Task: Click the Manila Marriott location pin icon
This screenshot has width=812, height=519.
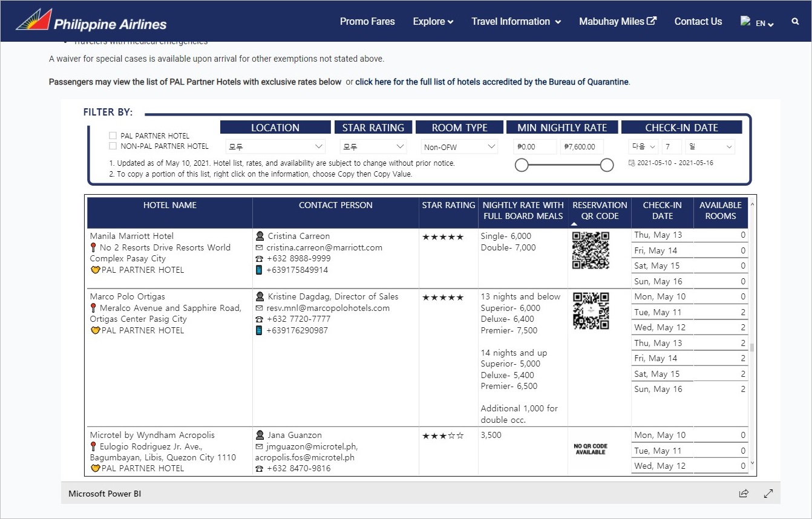Action: point(93,247)
